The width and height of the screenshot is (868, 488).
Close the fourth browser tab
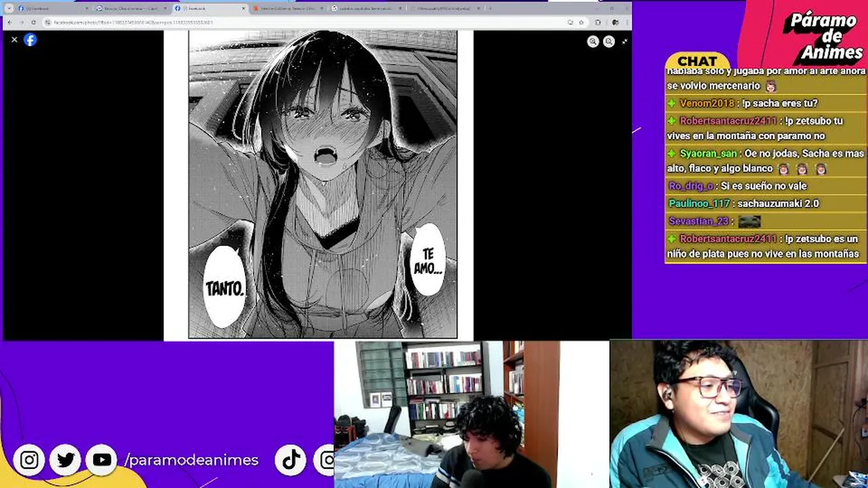321,8
